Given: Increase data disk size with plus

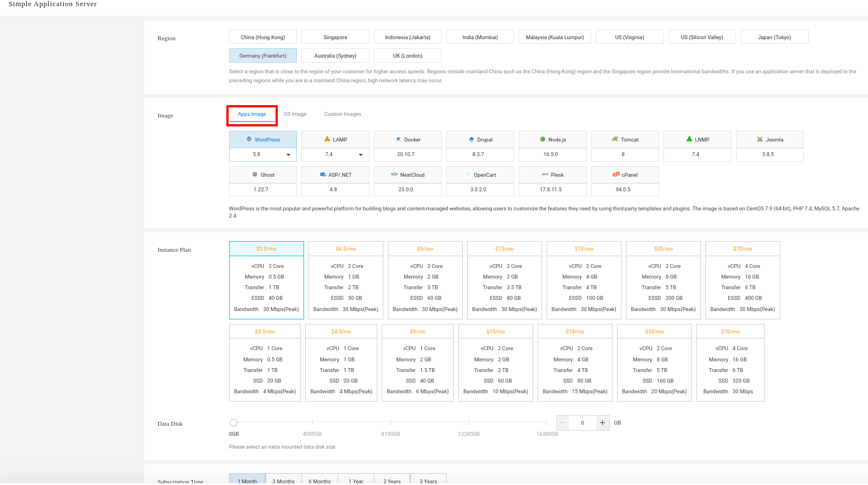Looking at the screenshot, I should coord(603,423).
